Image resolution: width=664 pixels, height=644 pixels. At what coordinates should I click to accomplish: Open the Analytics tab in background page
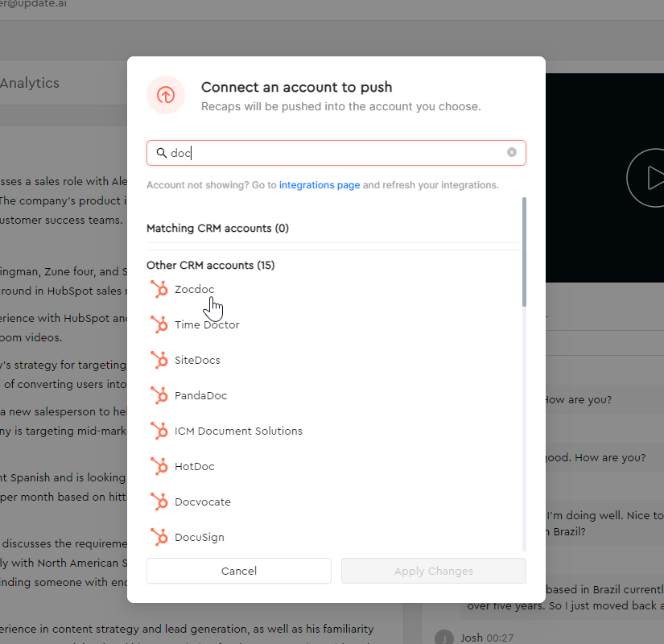(30, 83)
